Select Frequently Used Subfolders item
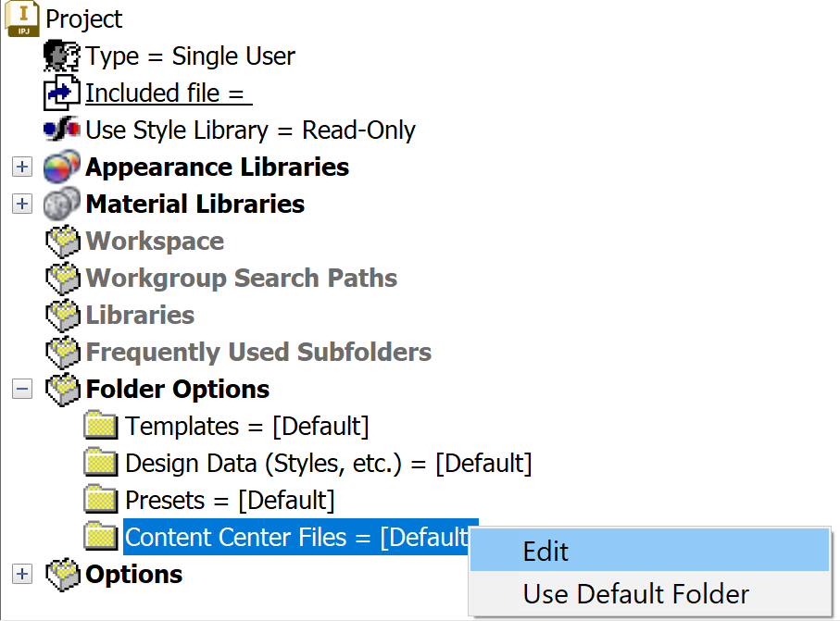Screen dimensions: 840x621 258,353
